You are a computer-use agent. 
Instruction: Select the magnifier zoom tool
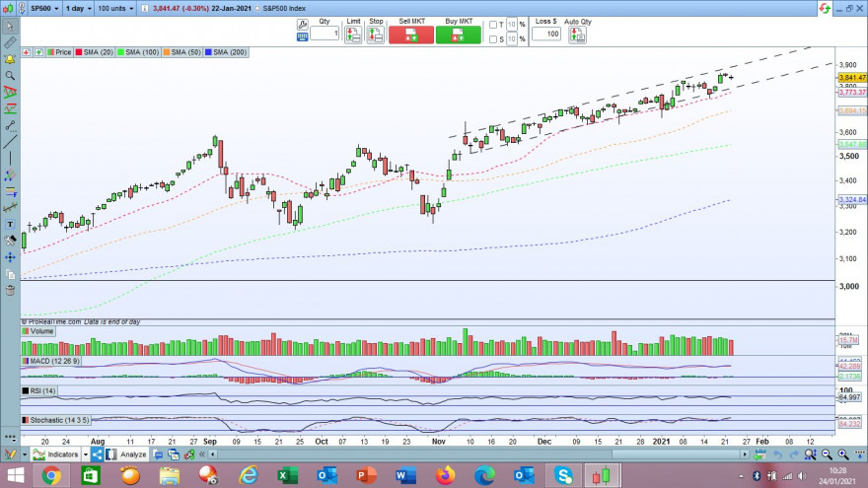pyautogui.click(x=10, y=75)
